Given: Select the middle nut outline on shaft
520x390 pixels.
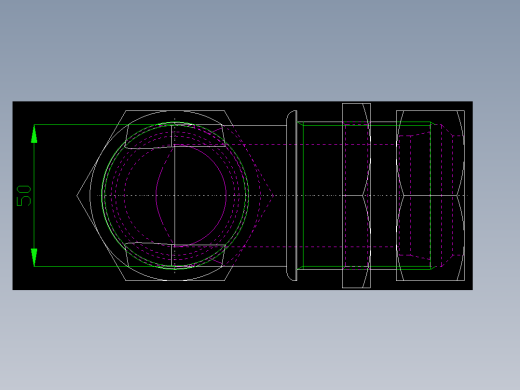Looking at the screenshot, I should click(x=356, y=195).
